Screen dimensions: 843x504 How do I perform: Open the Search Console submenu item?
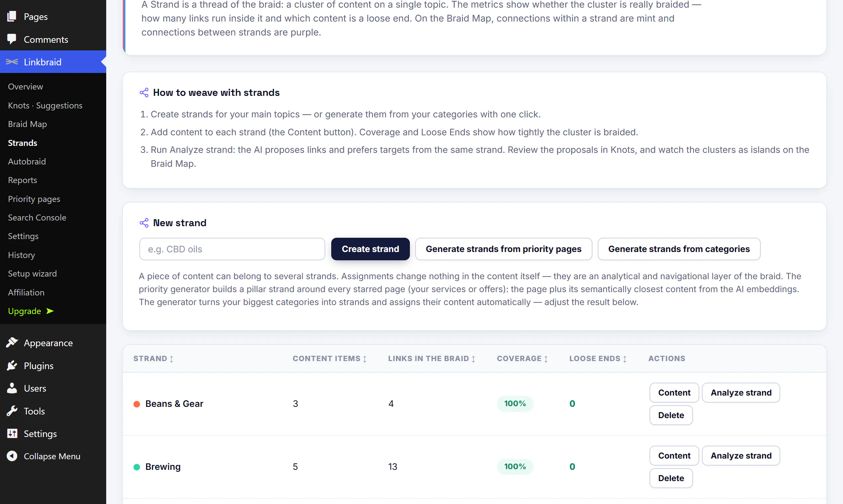[37, 218]
